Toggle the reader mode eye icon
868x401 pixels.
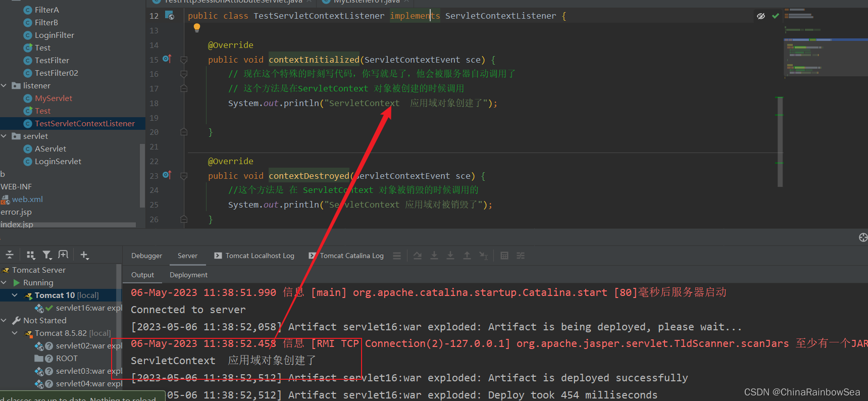click(761, 16)
